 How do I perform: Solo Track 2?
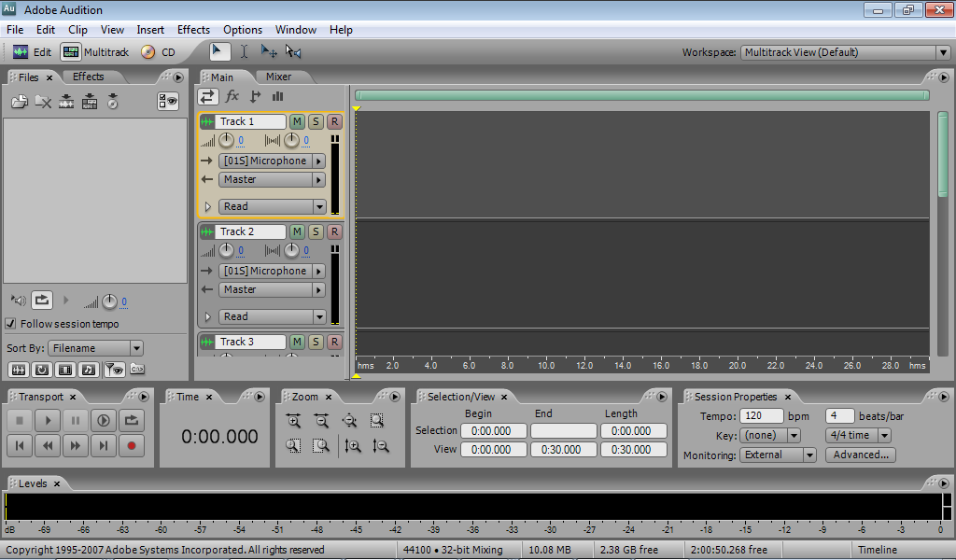tap(316, 231)
